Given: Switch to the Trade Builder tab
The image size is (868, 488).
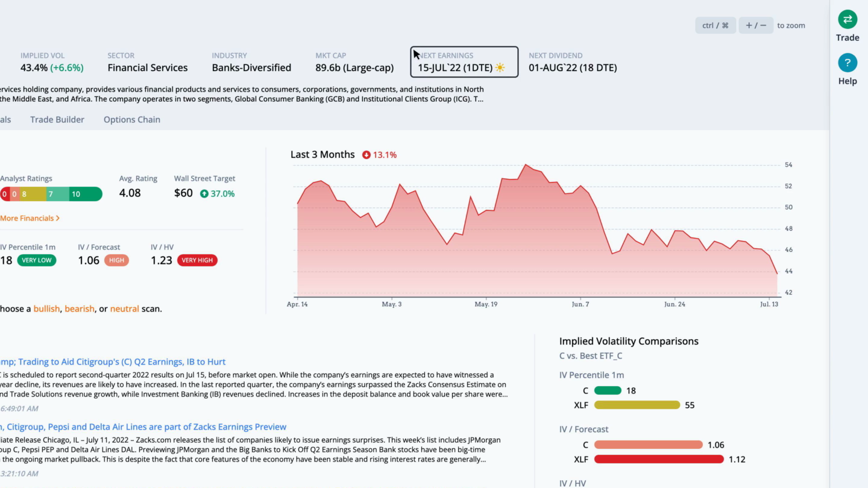Looking at the screenshot, I should pos(57,119).
